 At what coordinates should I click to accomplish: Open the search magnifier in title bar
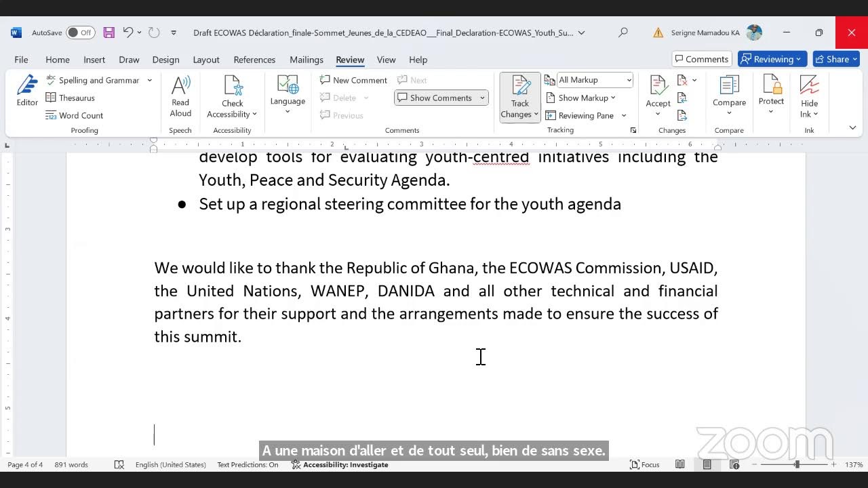coord(623,33)
